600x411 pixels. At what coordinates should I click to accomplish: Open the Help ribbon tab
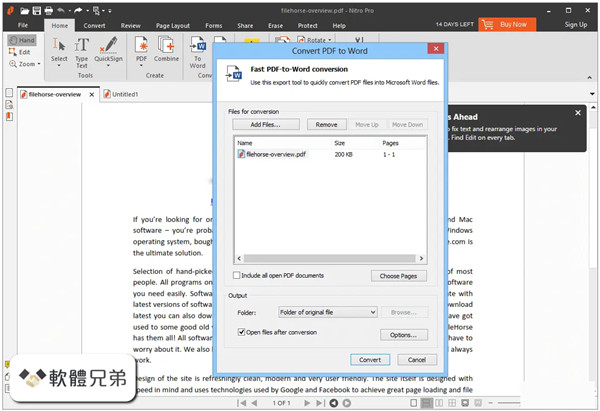[339, 26]
